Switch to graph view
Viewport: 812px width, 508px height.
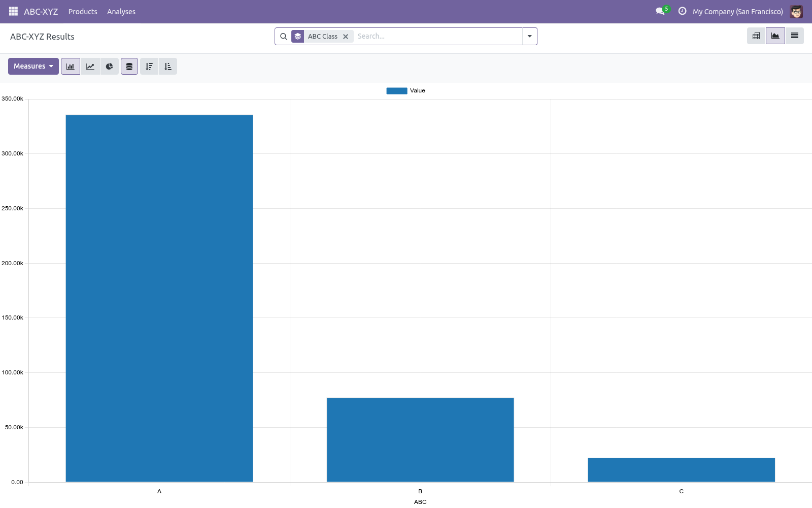click(775, 36)
